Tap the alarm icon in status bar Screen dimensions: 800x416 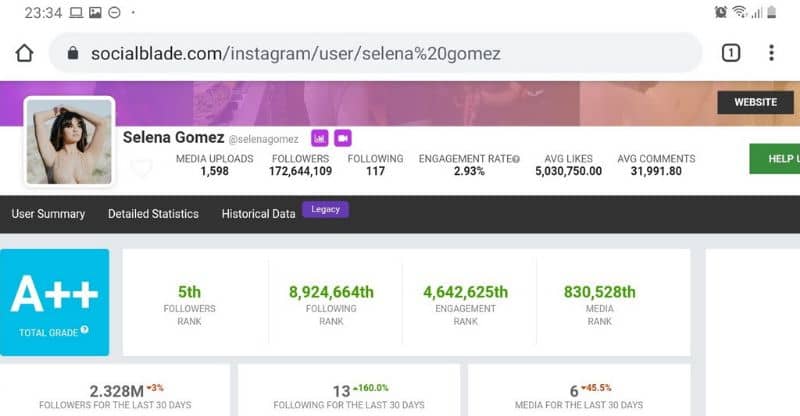coord(721,12)
